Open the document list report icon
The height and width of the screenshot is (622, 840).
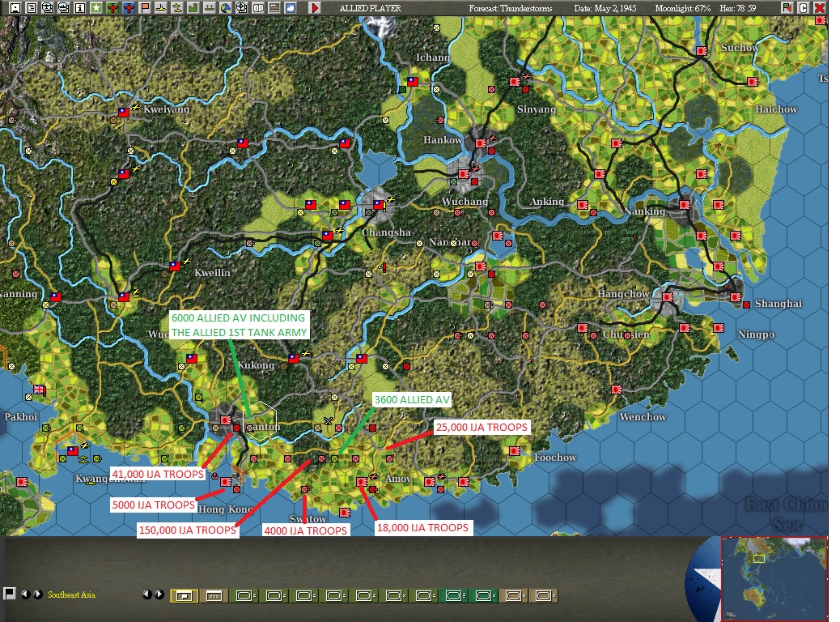coord(32,7)
